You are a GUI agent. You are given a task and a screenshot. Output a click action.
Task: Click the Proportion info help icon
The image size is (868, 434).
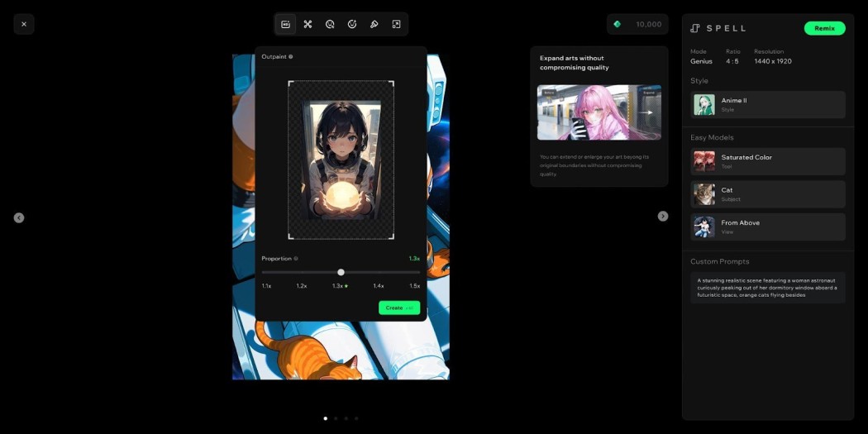point(296,259)
